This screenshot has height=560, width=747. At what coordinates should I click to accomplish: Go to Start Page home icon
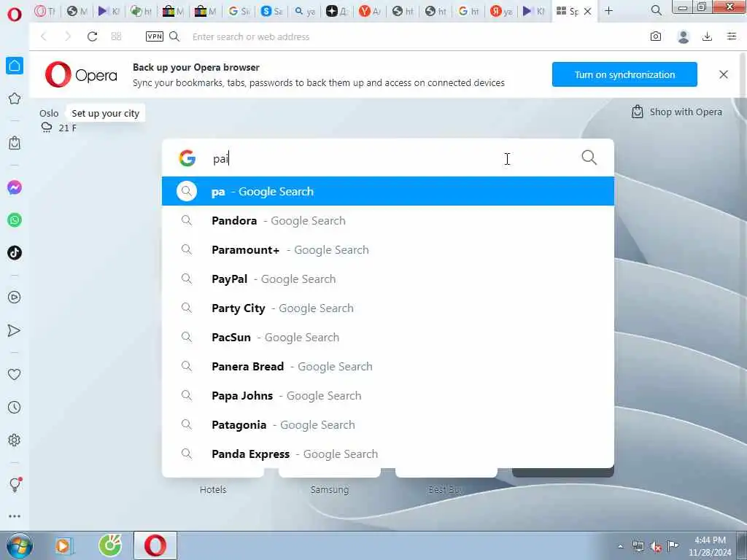click(x=15, y=66)
